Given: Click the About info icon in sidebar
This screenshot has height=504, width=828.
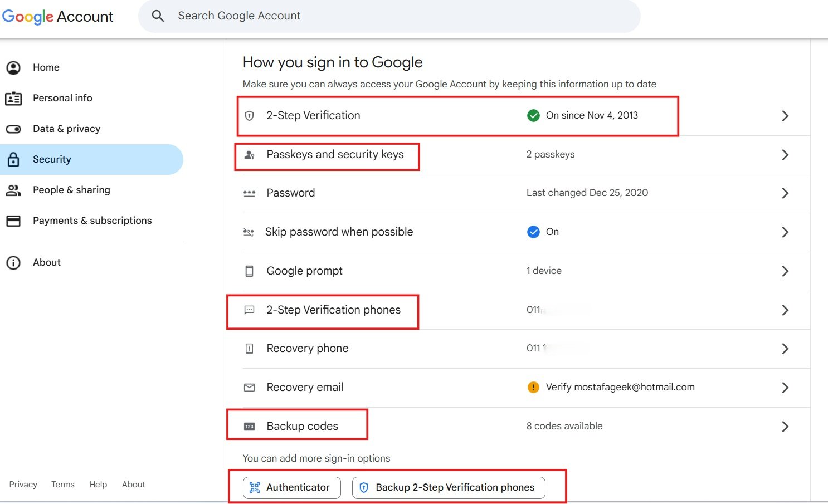Looking at the screenshot, I should 13,262.
